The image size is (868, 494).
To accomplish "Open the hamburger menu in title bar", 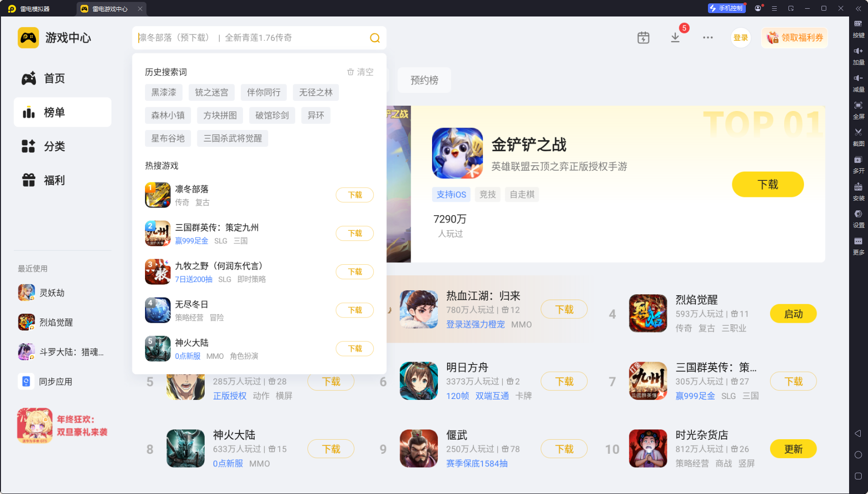I will pos(774,8).
